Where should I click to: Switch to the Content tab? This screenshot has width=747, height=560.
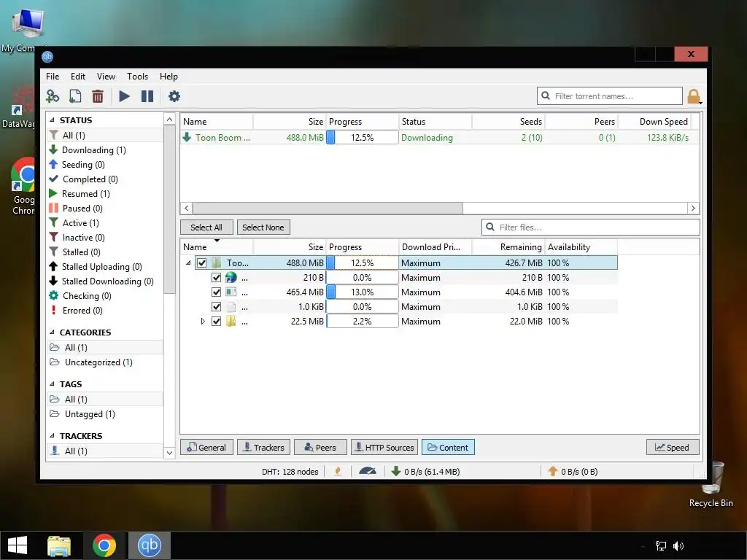[x=448, y=447]
